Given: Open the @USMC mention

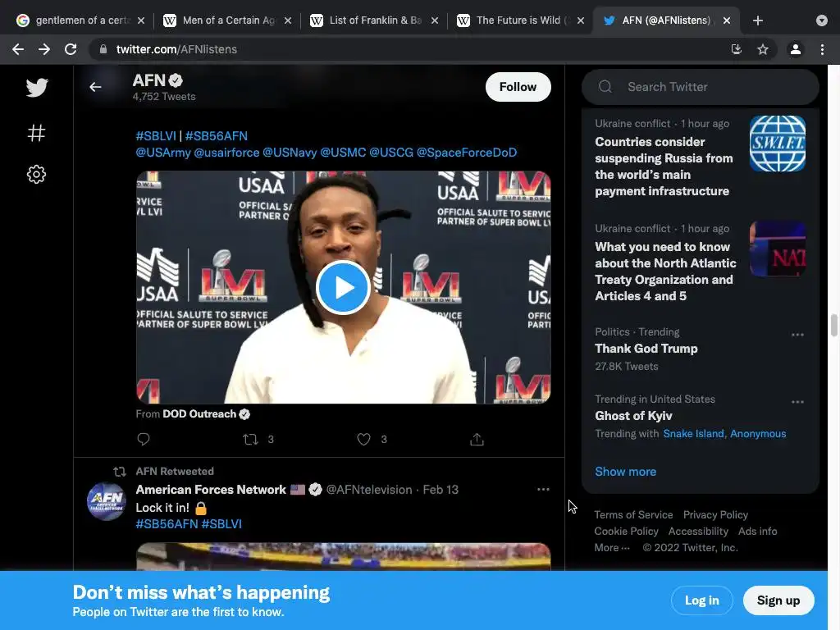Looking at the screenshot, I should tap(343, 153).
